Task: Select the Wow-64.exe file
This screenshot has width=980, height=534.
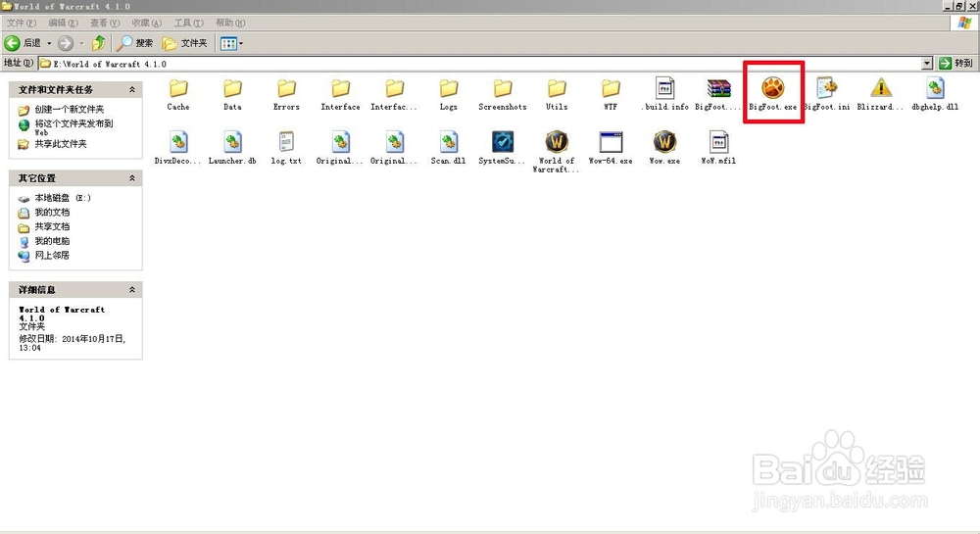Action: (611, 148)
